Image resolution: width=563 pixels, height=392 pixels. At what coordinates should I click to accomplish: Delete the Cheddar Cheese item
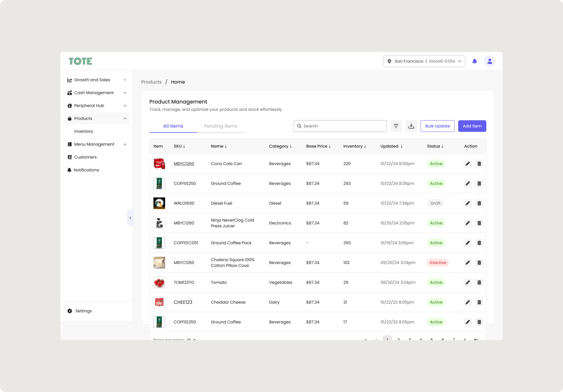click(479, 302)
